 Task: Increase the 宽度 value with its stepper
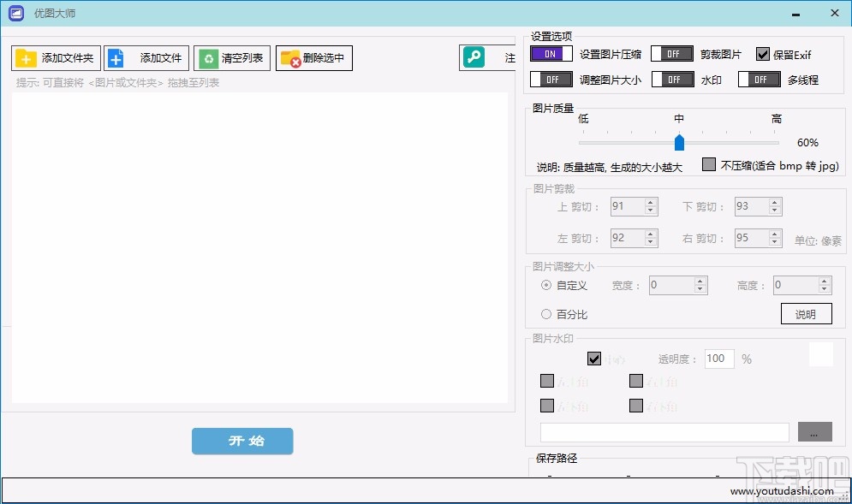698,281
